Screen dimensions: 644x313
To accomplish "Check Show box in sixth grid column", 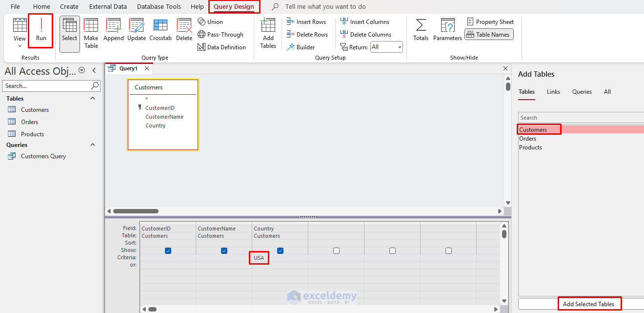I will pyautogui.click(x=448, y=250).
